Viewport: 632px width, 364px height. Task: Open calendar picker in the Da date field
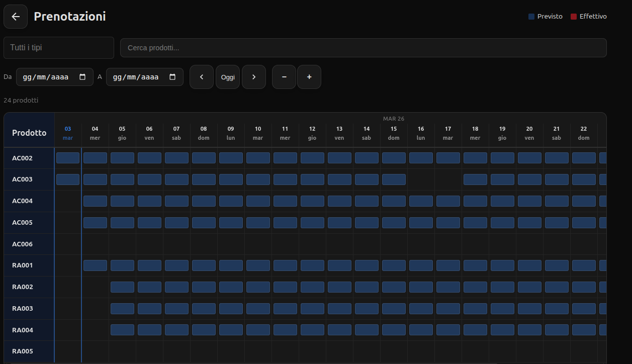[x=83, y=77]
